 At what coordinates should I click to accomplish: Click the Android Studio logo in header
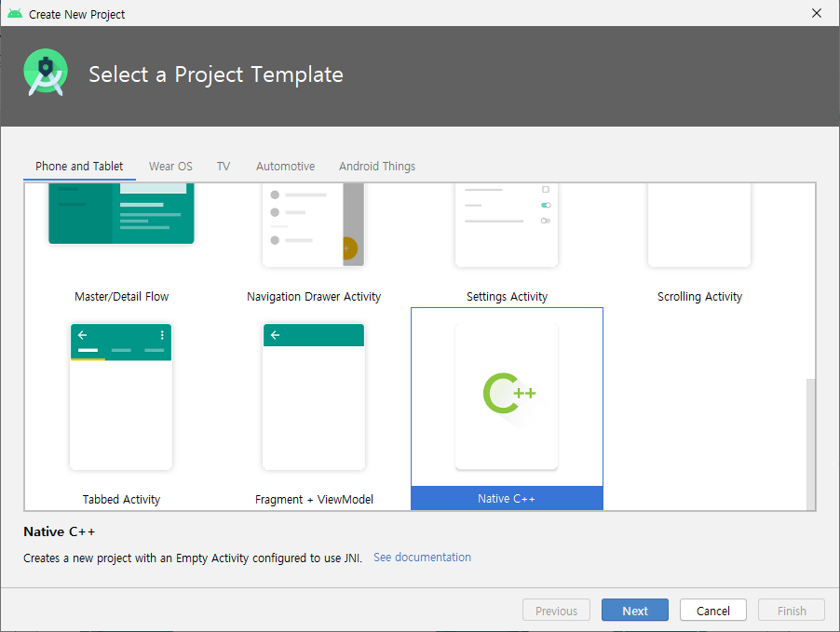coord(46,73)
